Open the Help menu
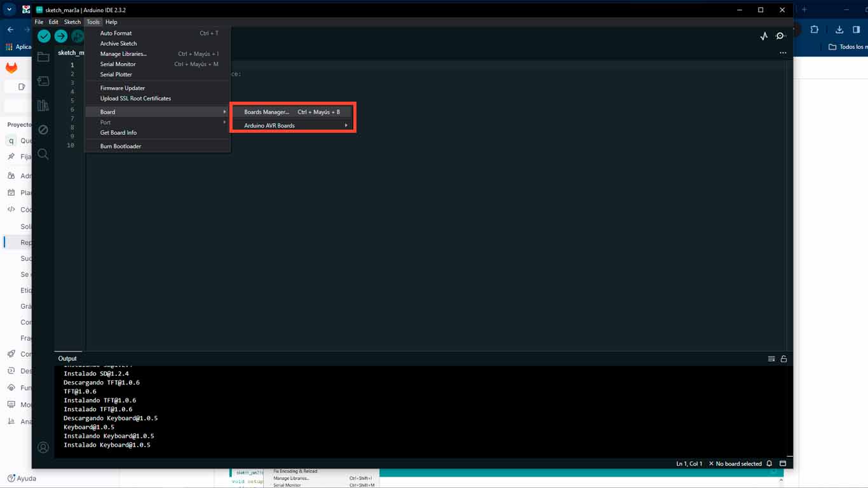The width and height of the screenshot is (868, 488). 111,22
